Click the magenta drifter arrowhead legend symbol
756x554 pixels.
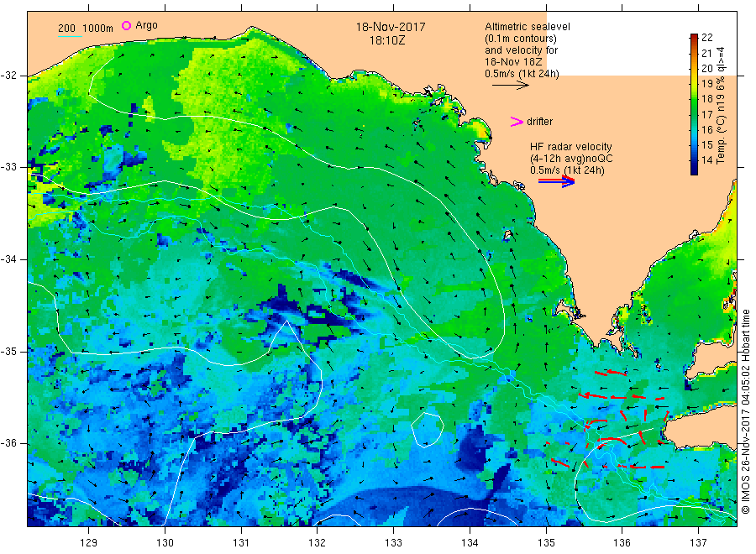[x=517, y=122]
